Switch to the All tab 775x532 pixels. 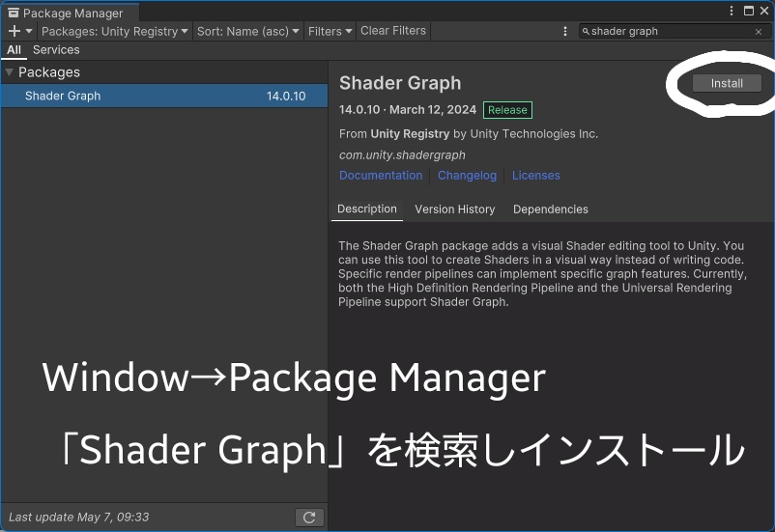pyautogui.click(x=14, y=50)
